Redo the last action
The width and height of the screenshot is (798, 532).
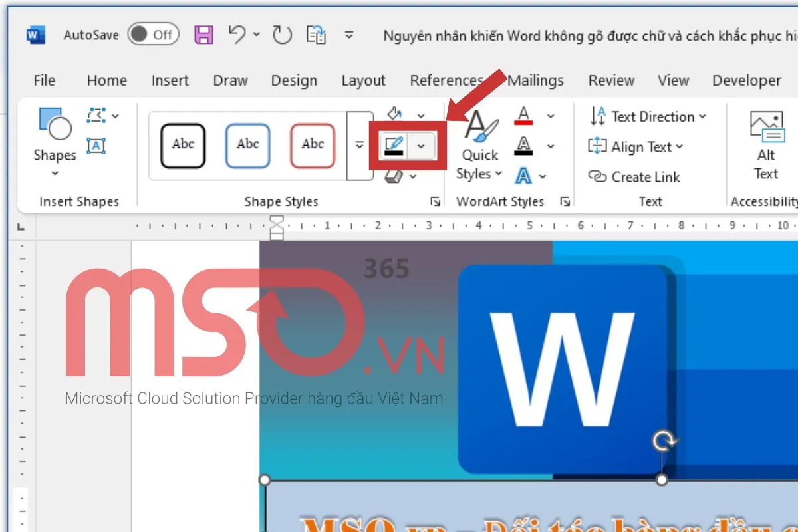(281, 34)
